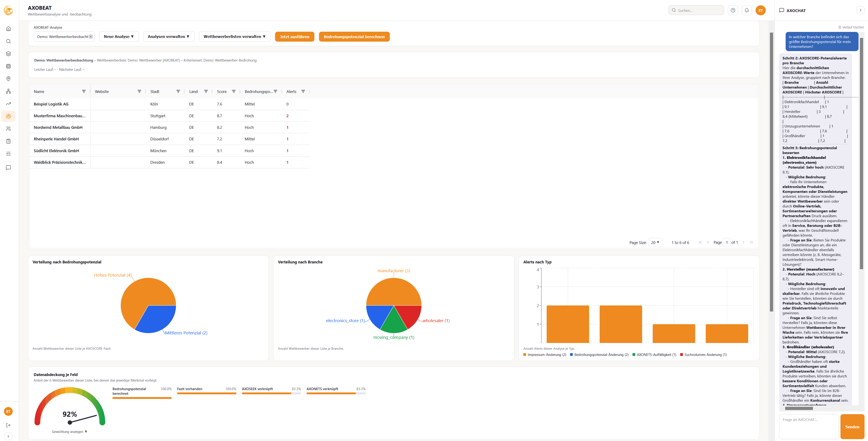868x441 pixels.
Task: Open the ET user avatar in header
Action: [760, 10]
